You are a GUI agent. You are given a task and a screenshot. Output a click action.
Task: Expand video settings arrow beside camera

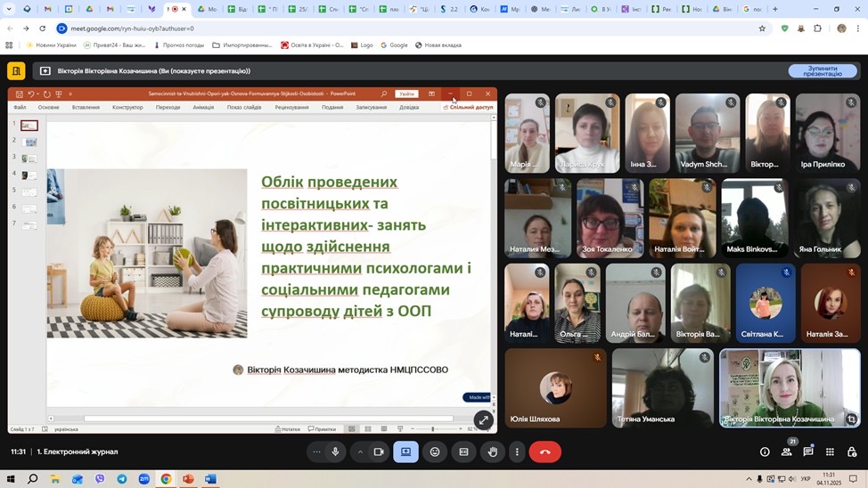coord(360,451)
